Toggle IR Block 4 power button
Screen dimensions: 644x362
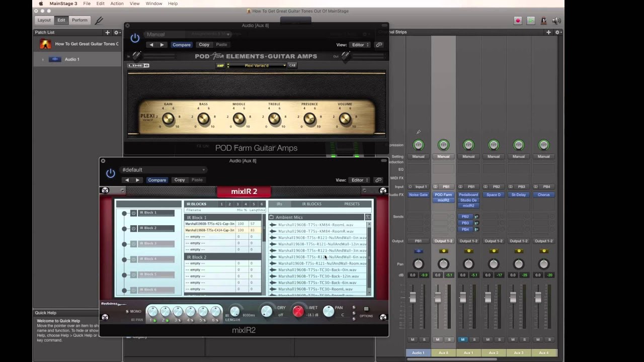(133, 259)
